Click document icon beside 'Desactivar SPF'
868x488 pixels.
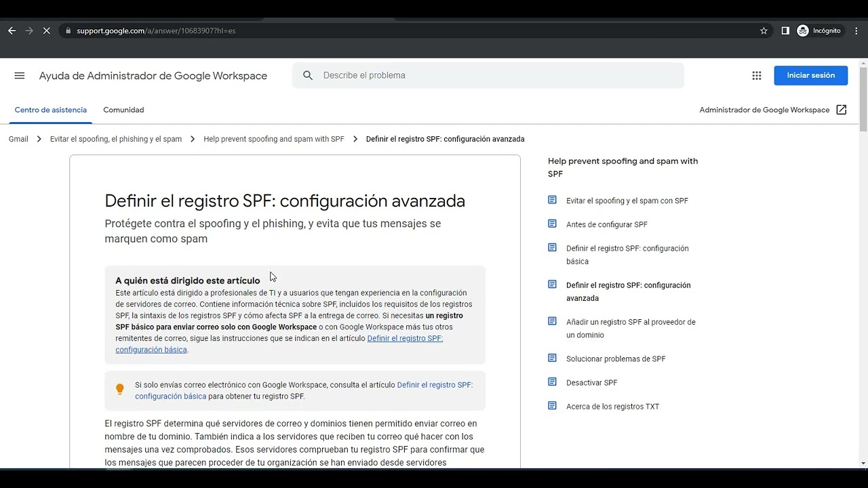(552, 382)
